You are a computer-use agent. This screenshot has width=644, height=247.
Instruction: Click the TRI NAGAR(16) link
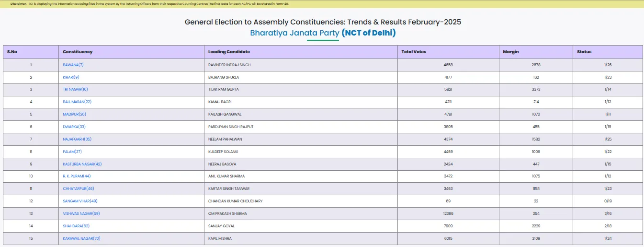pos(75,89)
